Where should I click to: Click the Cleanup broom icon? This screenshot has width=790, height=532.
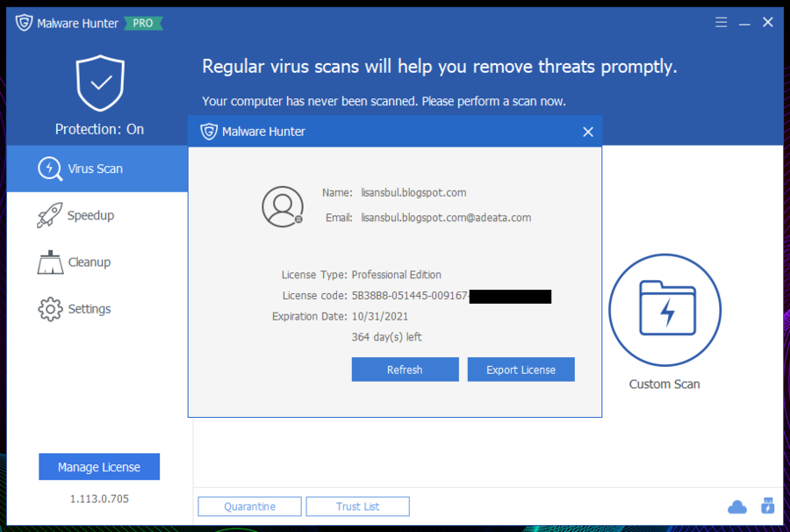(x=50, y=262)
